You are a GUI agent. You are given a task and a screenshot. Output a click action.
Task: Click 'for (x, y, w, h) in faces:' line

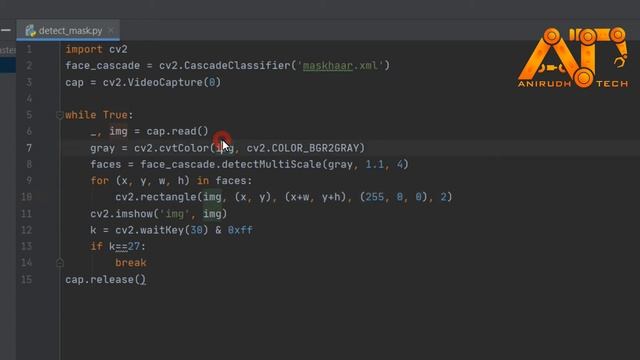[171, 181]
